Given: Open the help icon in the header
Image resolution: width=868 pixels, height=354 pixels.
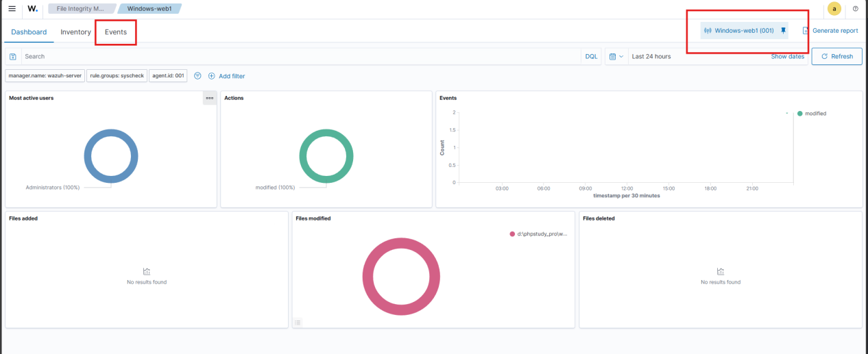Looking at the screenshot, I should click(x=855, y=9).
